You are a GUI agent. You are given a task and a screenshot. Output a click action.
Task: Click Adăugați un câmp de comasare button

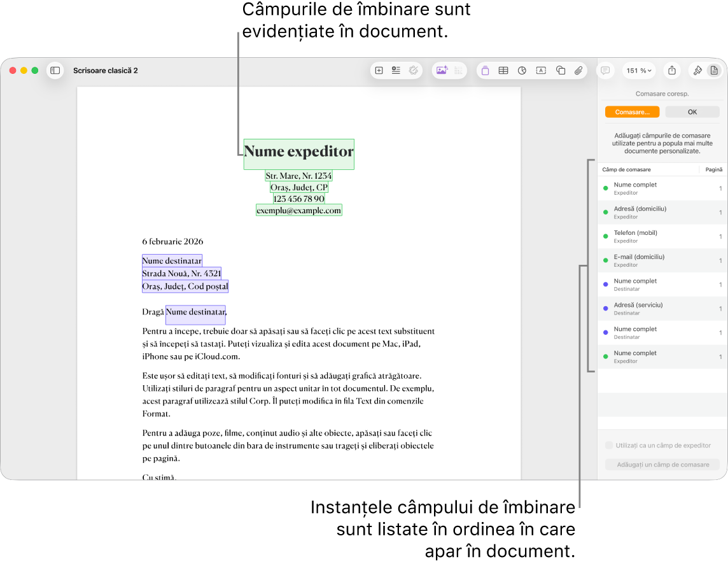coord(662,465)
